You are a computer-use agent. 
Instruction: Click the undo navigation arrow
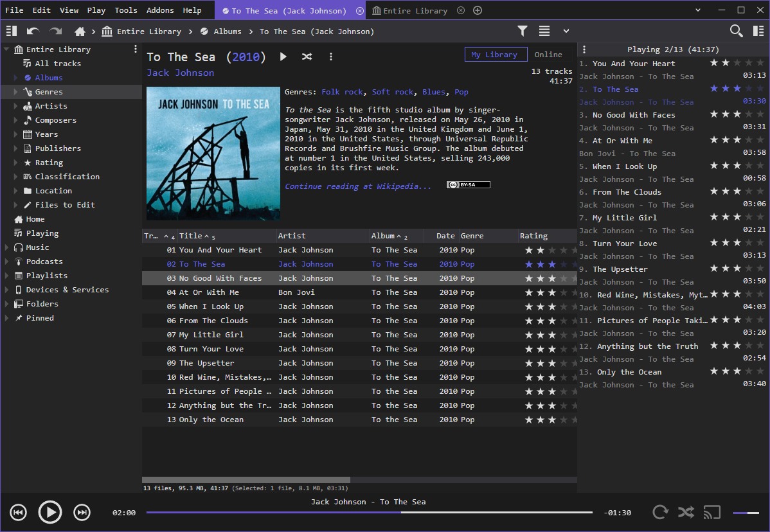[x=33, y=31]
